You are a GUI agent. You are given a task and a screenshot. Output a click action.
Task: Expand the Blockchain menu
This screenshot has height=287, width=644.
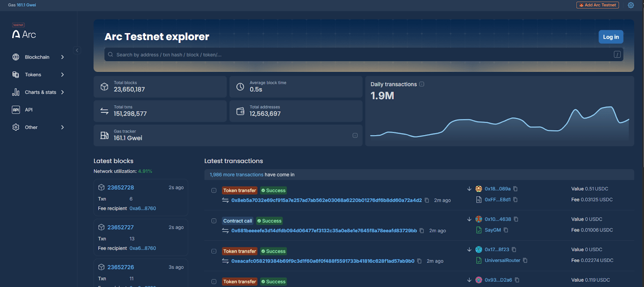point(38,57)
